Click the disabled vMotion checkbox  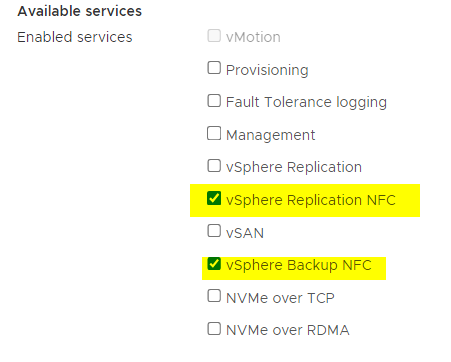pyautogui.click(x=214, y=35)
